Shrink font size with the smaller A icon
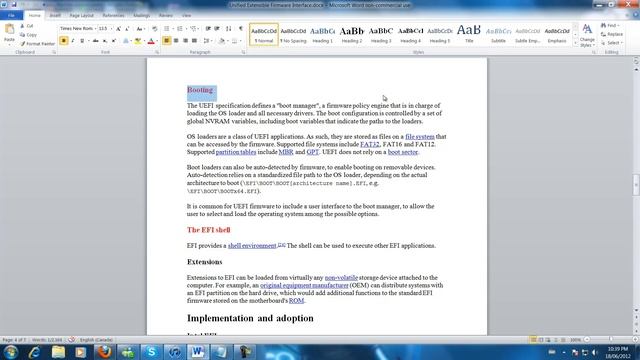 [x=127, y=29]
